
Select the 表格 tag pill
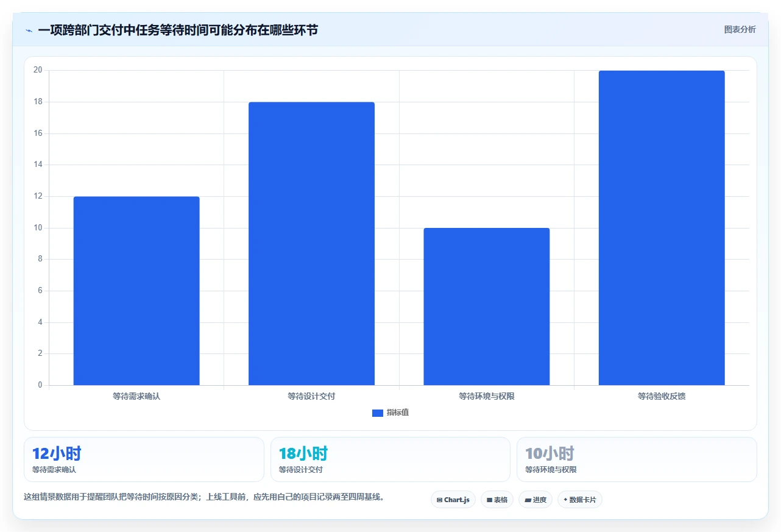497,500
